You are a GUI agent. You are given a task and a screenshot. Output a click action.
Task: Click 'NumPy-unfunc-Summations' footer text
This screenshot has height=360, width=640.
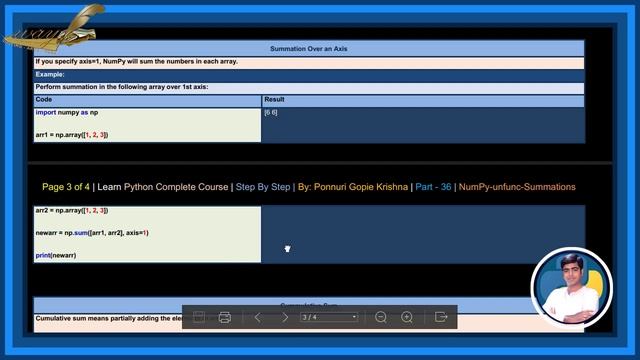click(x=517, y=187)
